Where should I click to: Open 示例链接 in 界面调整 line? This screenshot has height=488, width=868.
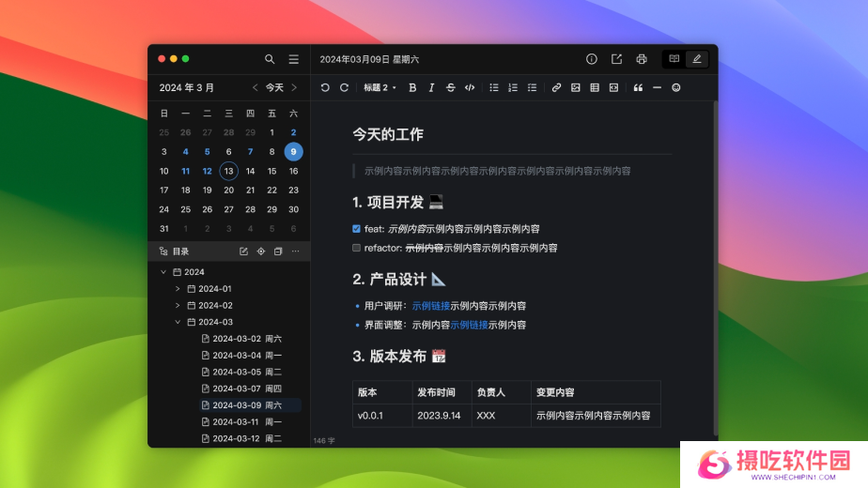click(x=469, y=325)
